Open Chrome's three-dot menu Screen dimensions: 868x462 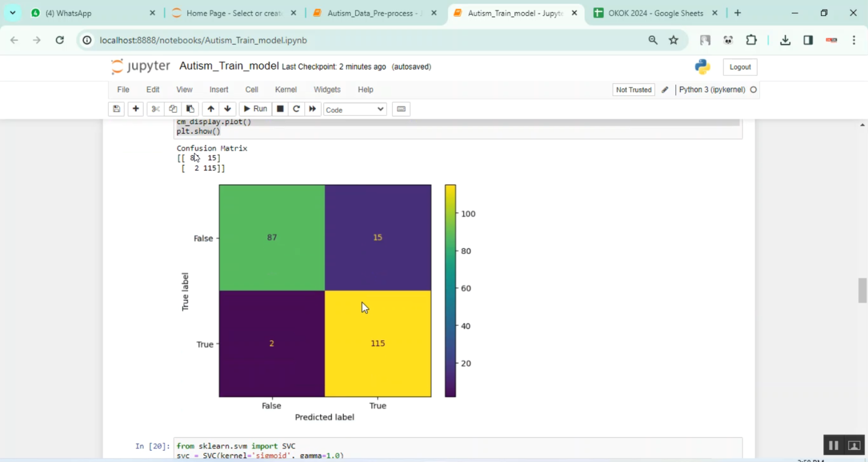coord(854,40)
